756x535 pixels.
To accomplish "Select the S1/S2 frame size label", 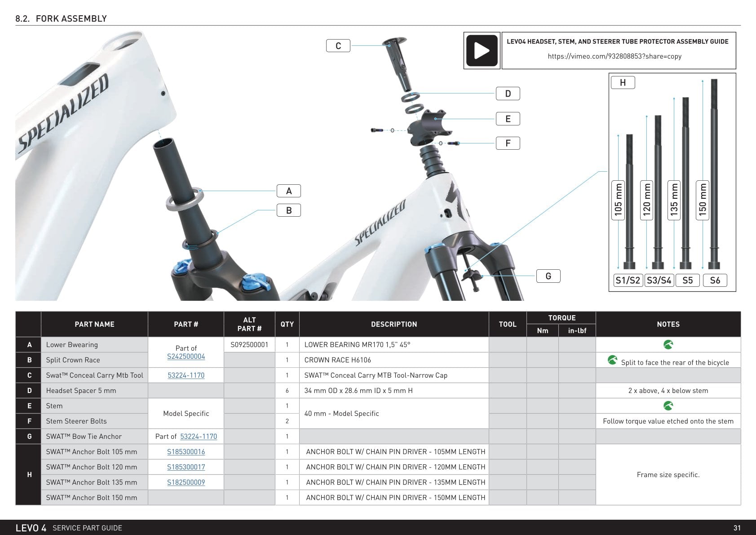I will (x=628, y=281).
